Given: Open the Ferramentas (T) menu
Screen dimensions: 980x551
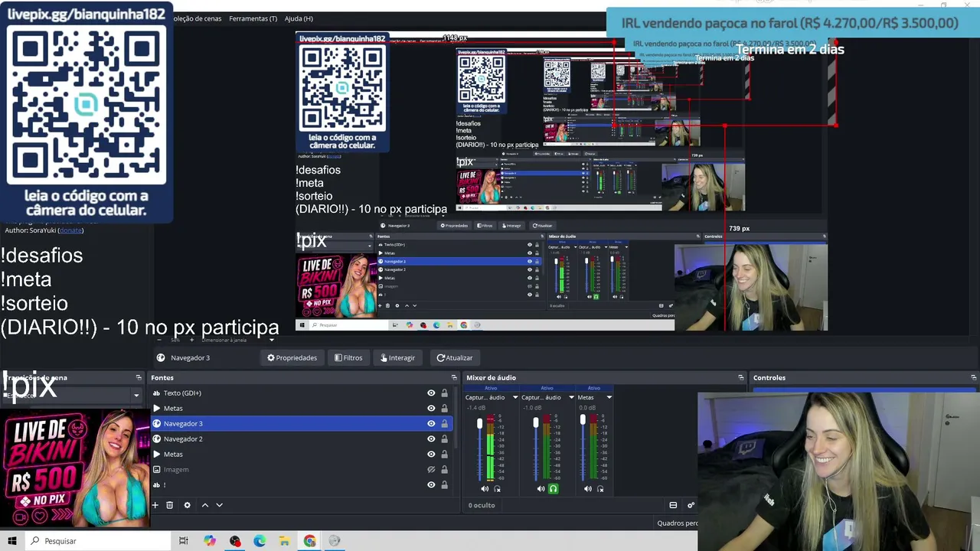Looking at the screenshot, I should pos(253,18).
